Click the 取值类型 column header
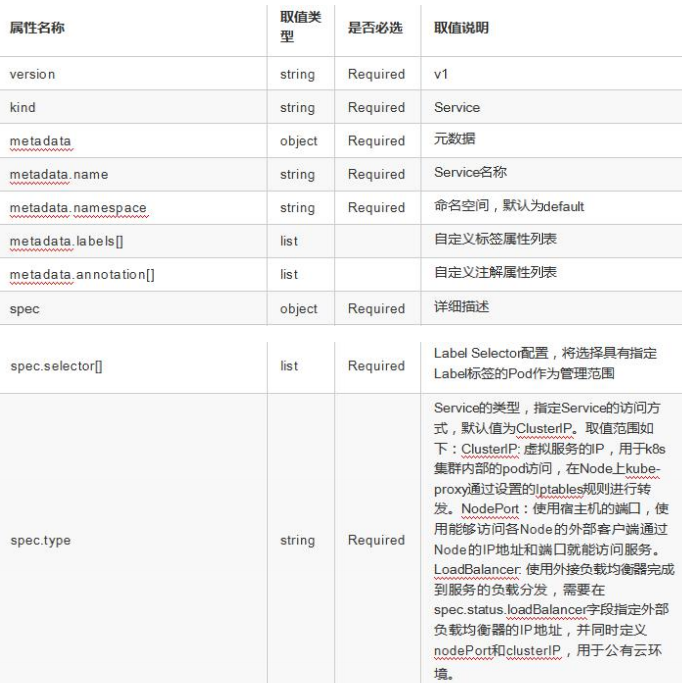 [297, 28]
